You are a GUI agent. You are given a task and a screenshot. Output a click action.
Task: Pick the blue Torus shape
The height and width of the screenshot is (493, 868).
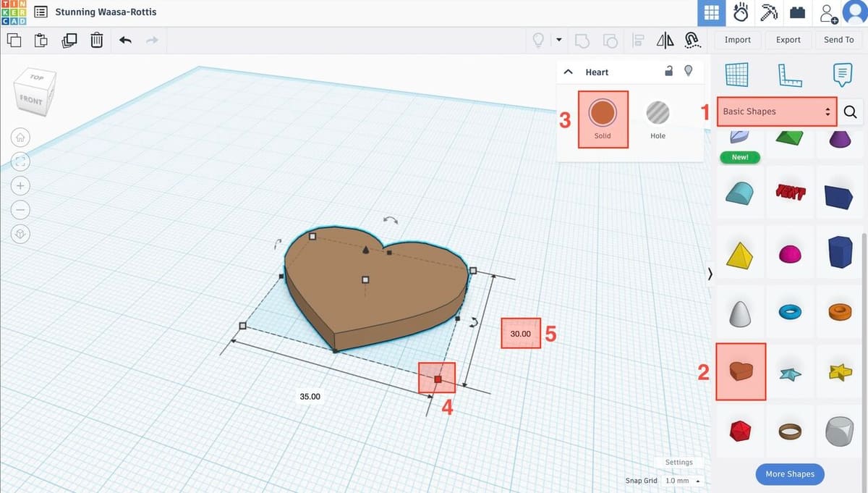789,312
